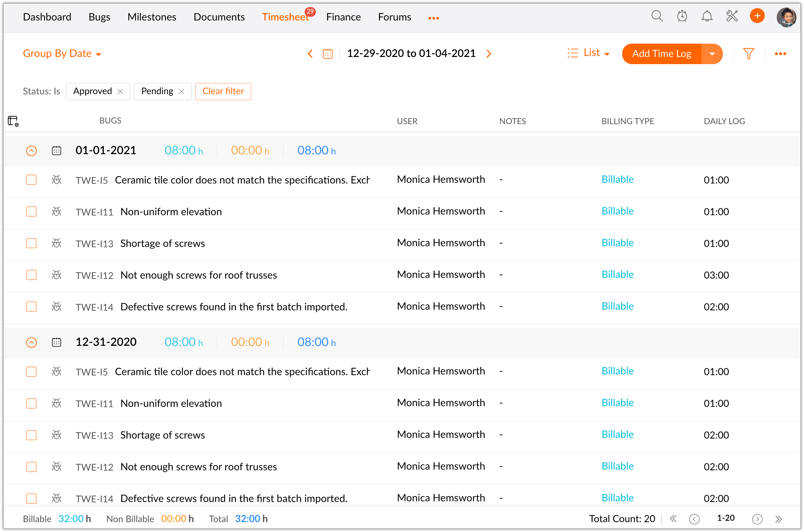Remove the Approved status filter chip
The image size is (804, 532).
pos(120,91)
